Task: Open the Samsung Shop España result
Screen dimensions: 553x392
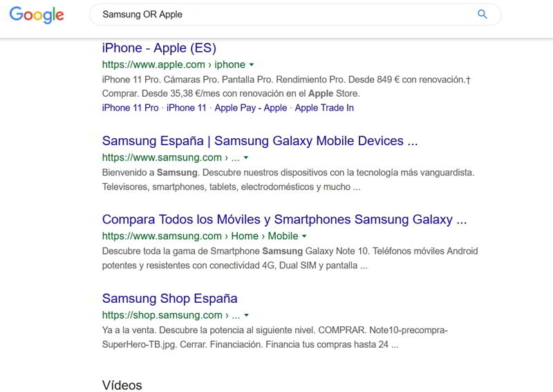Action: [x=169, y=299]
